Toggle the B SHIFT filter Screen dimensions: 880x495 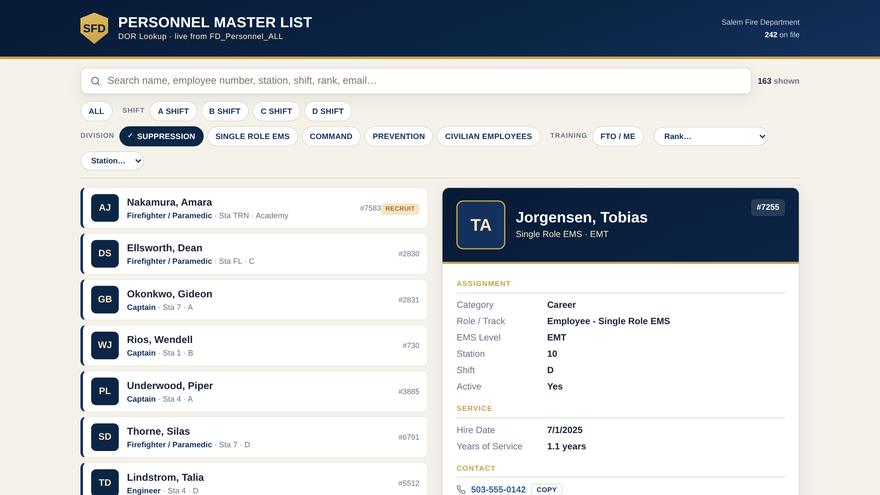pyautogui.click(x=224, y=111)
